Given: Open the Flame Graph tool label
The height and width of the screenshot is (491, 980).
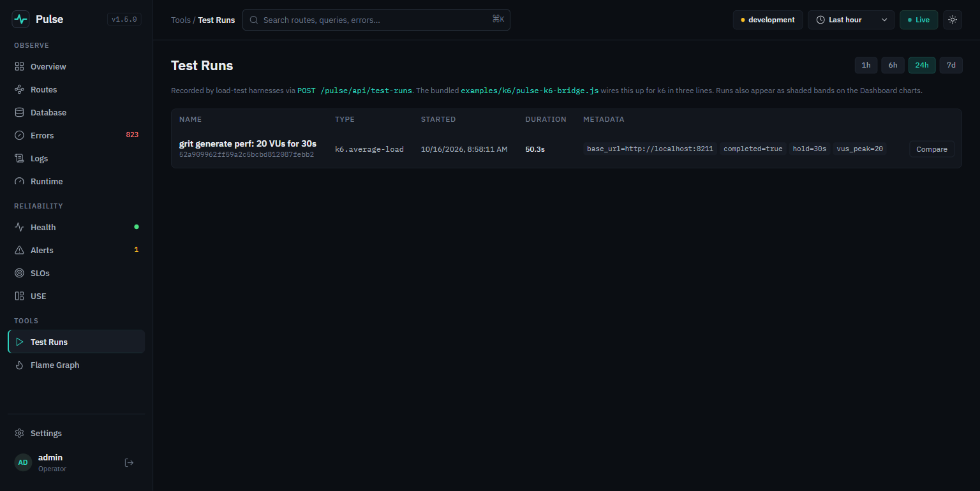Looking at the screenshot, I should pyautogui.click(x=55, y=365).
